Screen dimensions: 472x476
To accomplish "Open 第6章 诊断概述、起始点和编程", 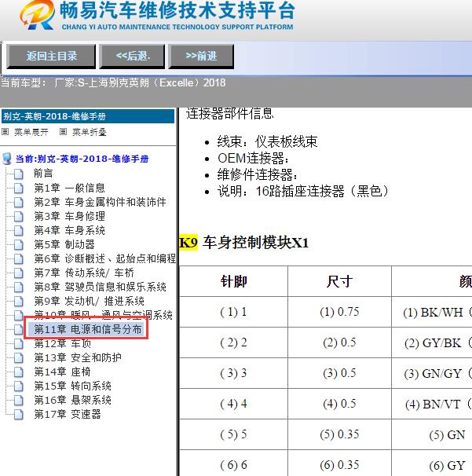I will point(104,258).
